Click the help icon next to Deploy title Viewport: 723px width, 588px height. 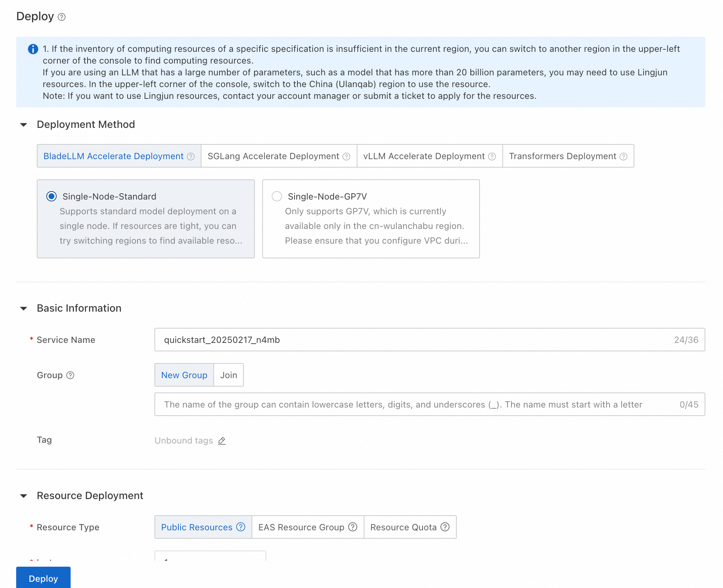coord(62,17)
